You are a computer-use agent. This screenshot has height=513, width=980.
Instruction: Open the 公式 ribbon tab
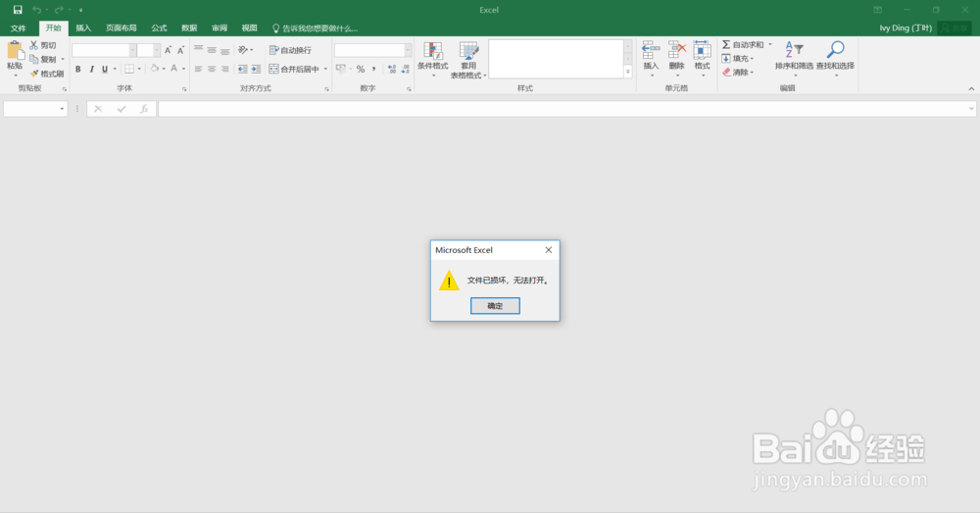coord(159,28)
